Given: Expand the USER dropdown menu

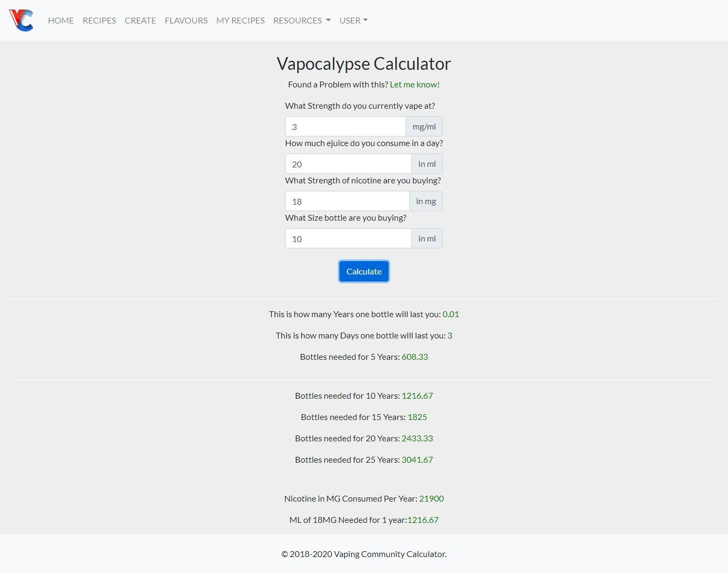Looking at the screenshot, I should point(353,20).
